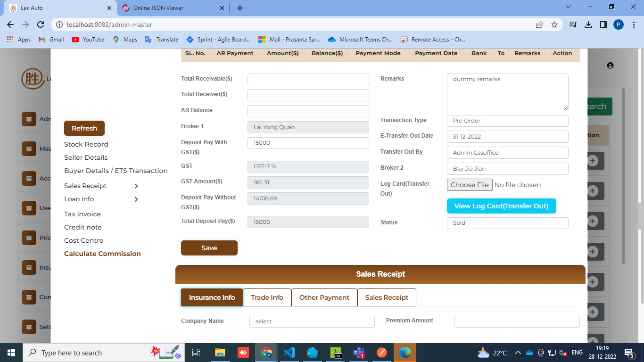Click the Total Receivable($) input field

click(308, 79)
